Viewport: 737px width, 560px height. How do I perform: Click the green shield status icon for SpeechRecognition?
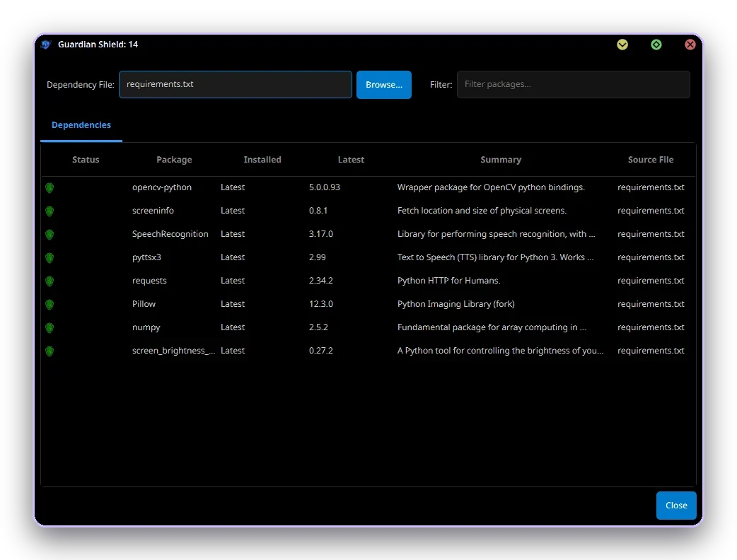(x=50, y=235)
